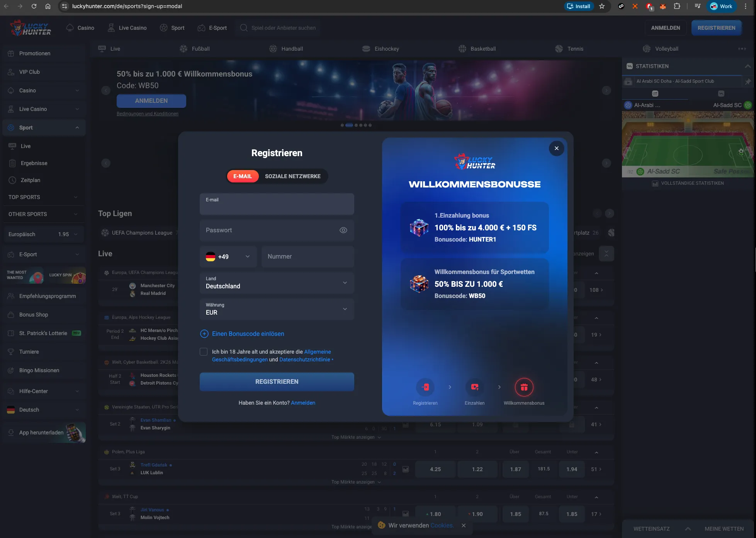Screen dimensions: 756x538
Task: Open St. Patrick's Lotterie in sidebar
Action: [44, 333]
